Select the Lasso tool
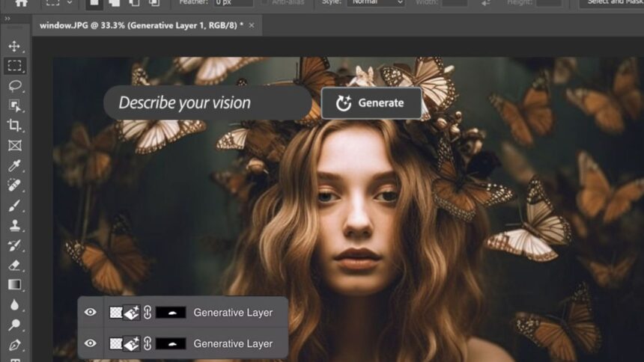This screenshot has width=644, height=362. pyautogui.click(x=15, y=86)
